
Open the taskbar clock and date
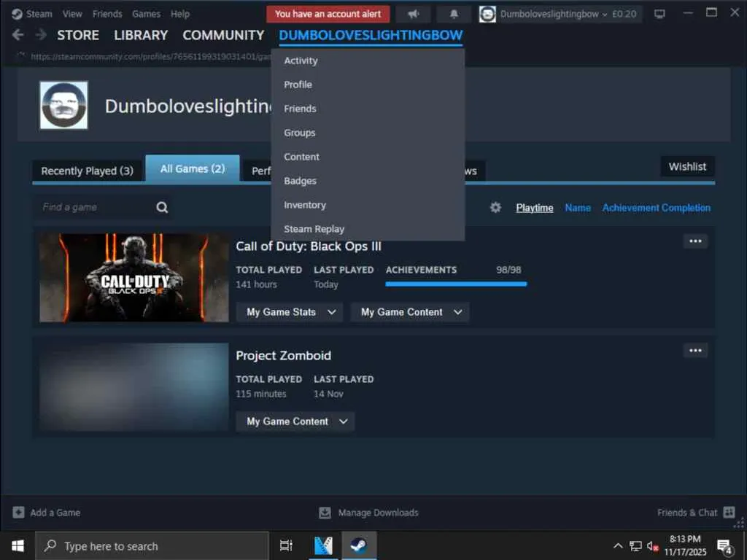point(685,545)
